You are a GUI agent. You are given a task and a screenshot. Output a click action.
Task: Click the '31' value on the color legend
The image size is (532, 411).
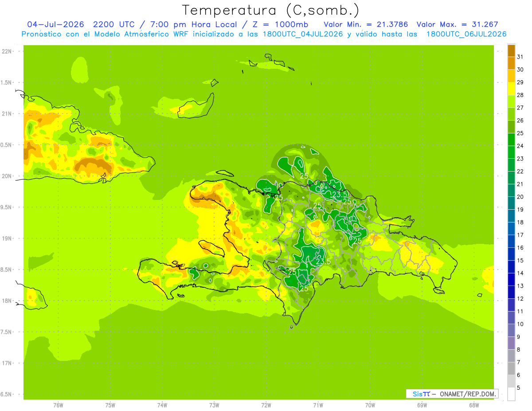point(520,56)
